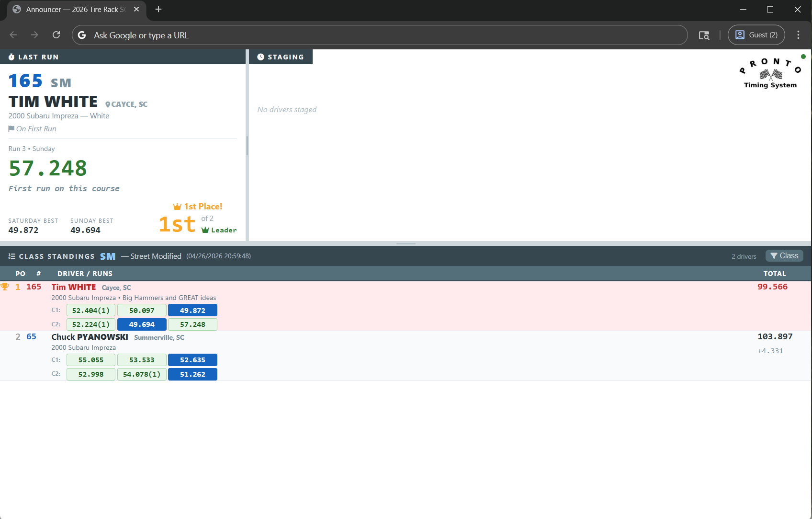The width and height of the screenshot is (812, 519).
Task: Click the Pronto Timing System logo
Action: pos(770,73)
